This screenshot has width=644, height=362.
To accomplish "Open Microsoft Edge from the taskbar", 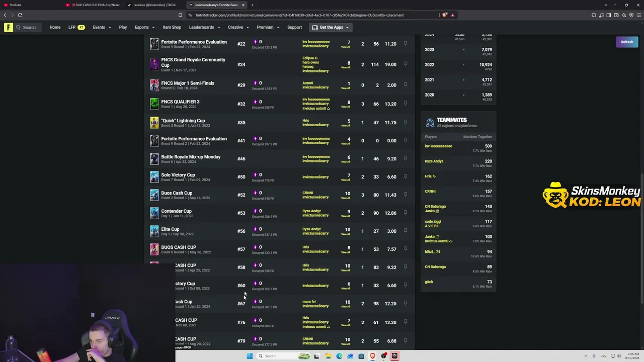I will coord(339,356).
